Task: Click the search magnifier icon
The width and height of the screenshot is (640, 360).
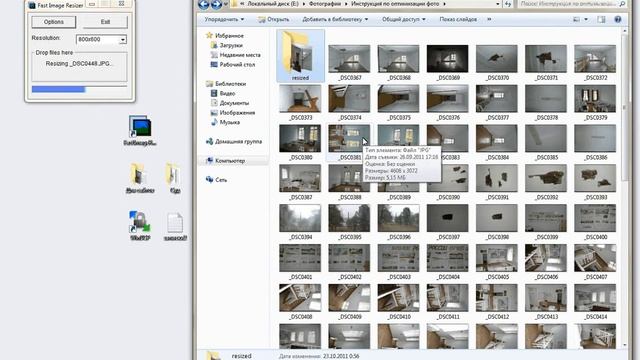Action: pos(622,4)
